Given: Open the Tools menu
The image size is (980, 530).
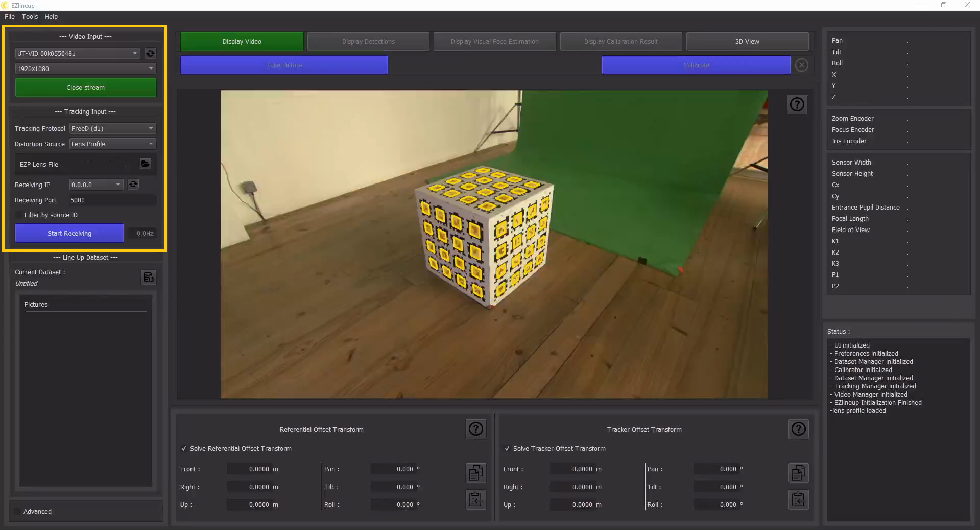Looking at the screenshot, I should click(x=30, y=17).
